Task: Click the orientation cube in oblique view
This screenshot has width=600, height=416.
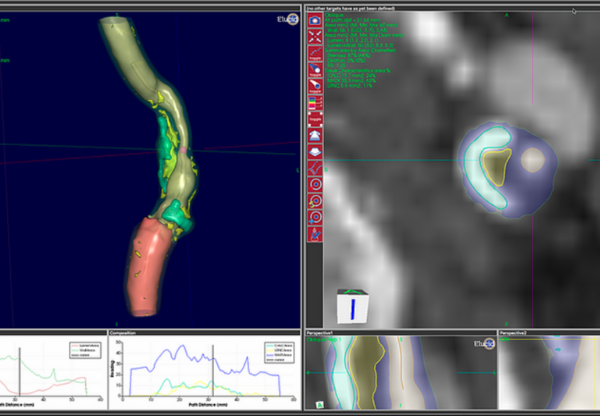Action: coord(352,306)
